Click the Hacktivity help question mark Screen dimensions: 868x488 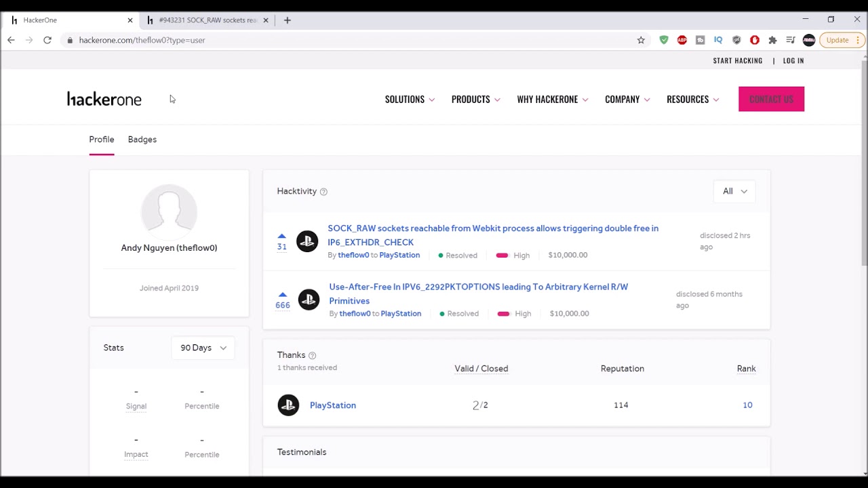pyautogui.click(x=323, y=192)
